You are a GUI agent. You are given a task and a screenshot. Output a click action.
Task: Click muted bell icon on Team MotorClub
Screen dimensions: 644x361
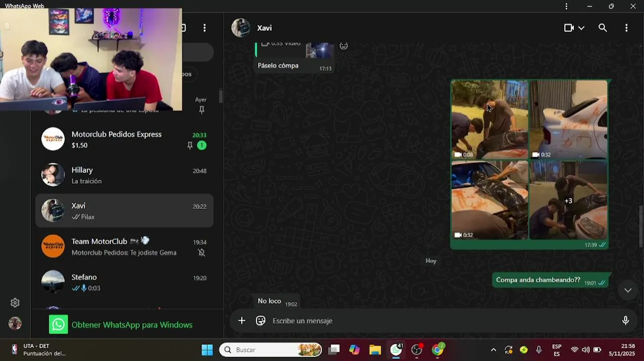[x=202, y=253]
